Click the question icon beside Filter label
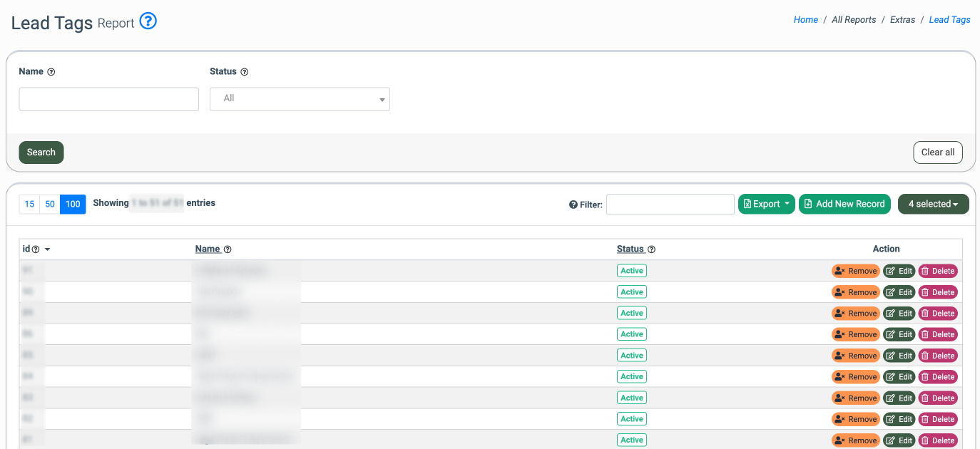Viewport: 980px width, 449px height. coord(573,205)
